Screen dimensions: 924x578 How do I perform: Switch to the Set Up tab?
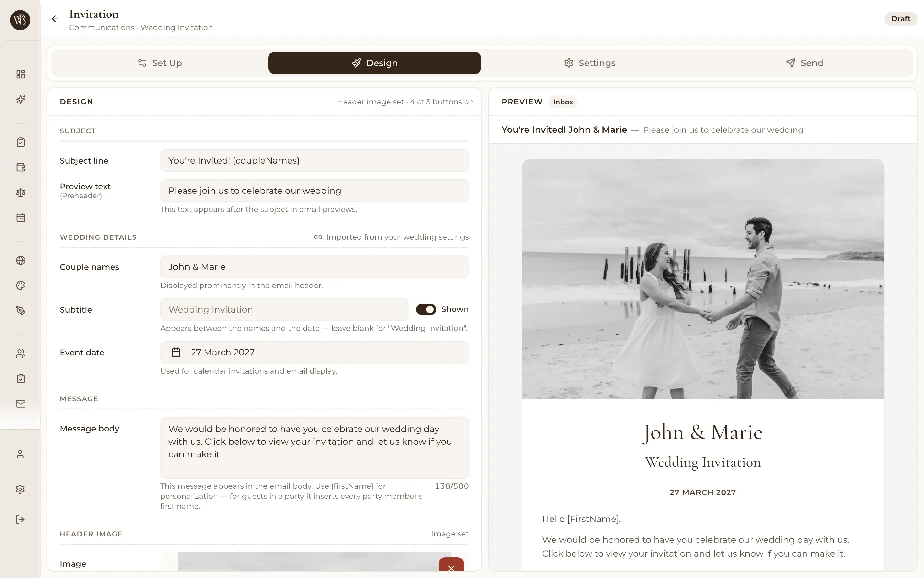(160, 63)
